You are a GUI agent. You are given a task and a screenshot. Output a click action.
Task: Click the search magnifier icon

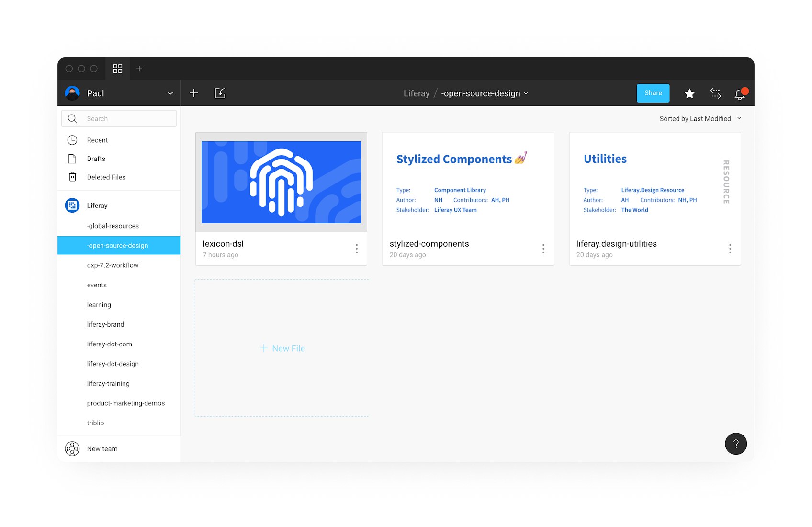pos(72,118)
